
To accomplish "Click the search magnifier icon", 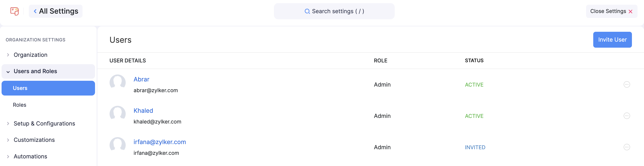I will [x=307, y=11].
